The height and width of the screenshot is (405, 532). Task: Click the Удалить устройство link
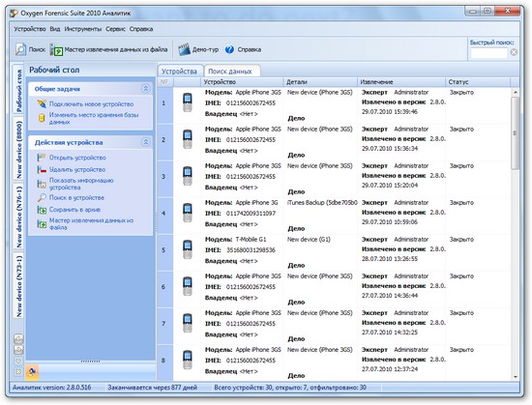click(x=77, y=169)
